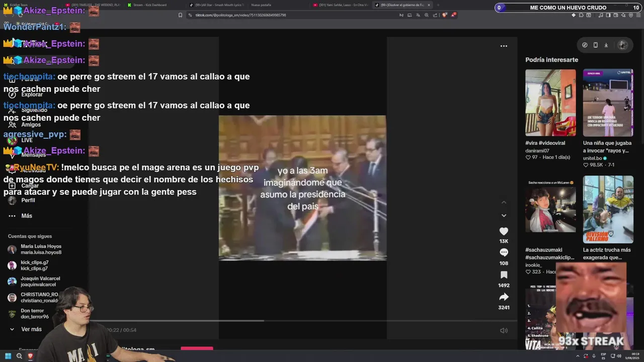Open the volume icon in system tray

point(619,356)
